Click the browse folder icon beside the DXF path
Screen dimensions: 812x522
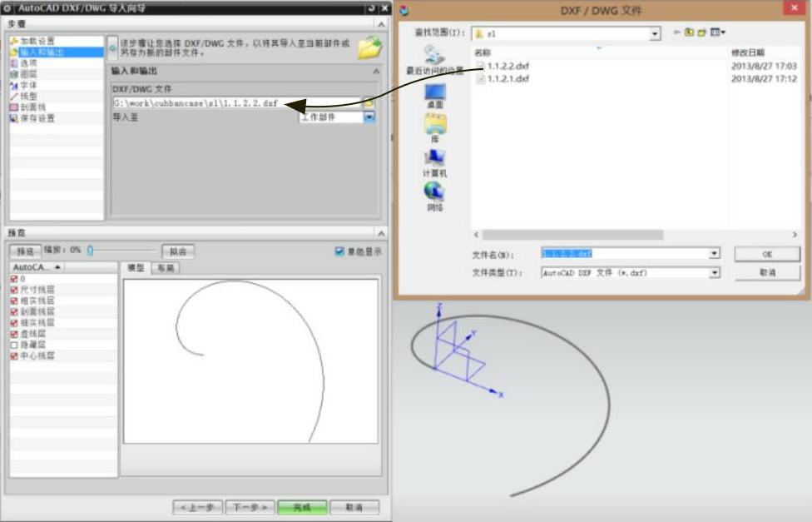[x=369, y=102]
